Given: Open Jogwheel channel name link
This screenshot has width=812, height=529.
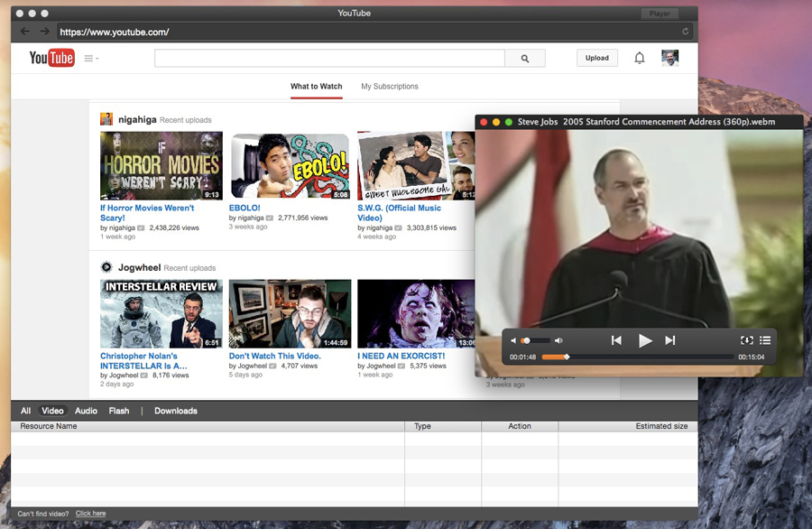Looking at the screenshot, I should point(139,267).
